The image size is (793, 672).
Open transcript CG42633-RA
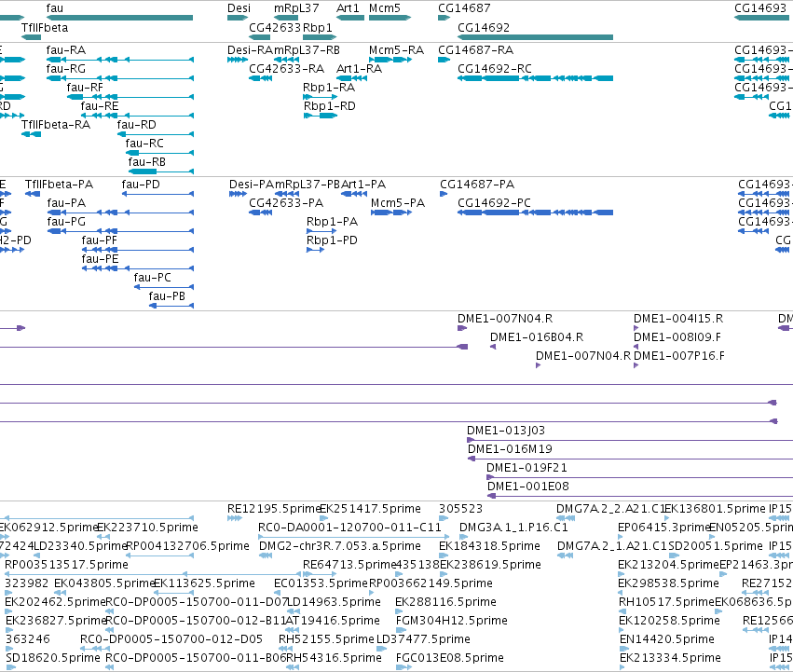pyautogui.click(x=287, y=68)
